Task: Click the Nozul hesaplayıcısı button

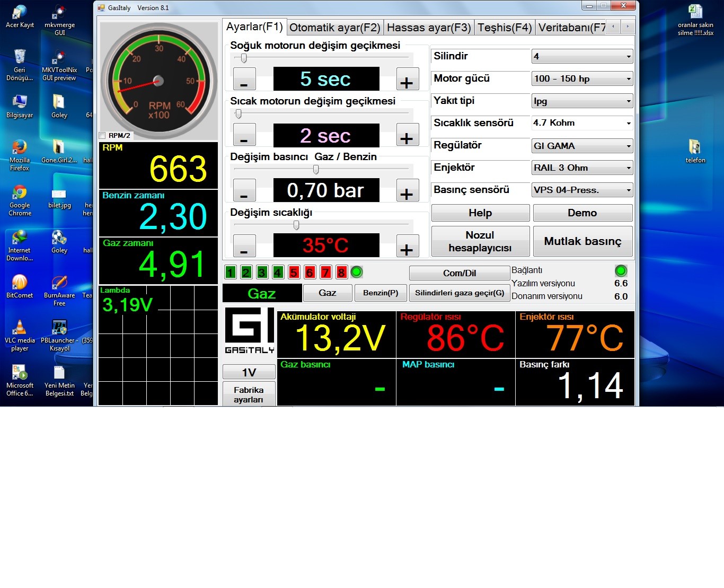Action: [x=480, y=241]
